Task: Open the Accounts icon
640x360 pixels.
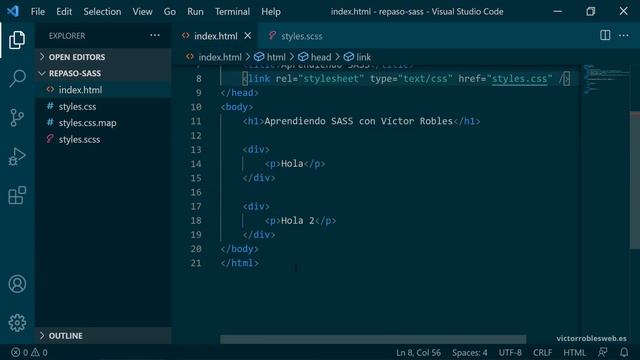Action: click(17, 284)
